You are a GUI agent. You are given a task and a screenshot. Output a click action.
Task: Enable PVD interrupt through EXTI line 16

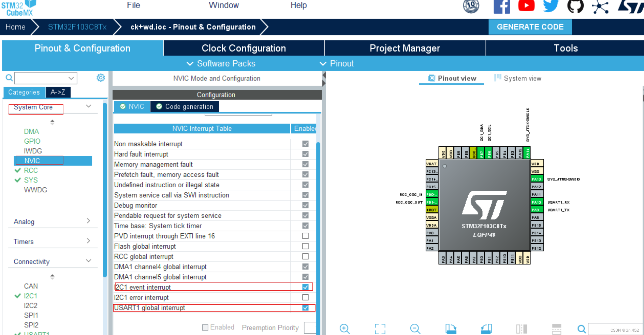(305, 236)
